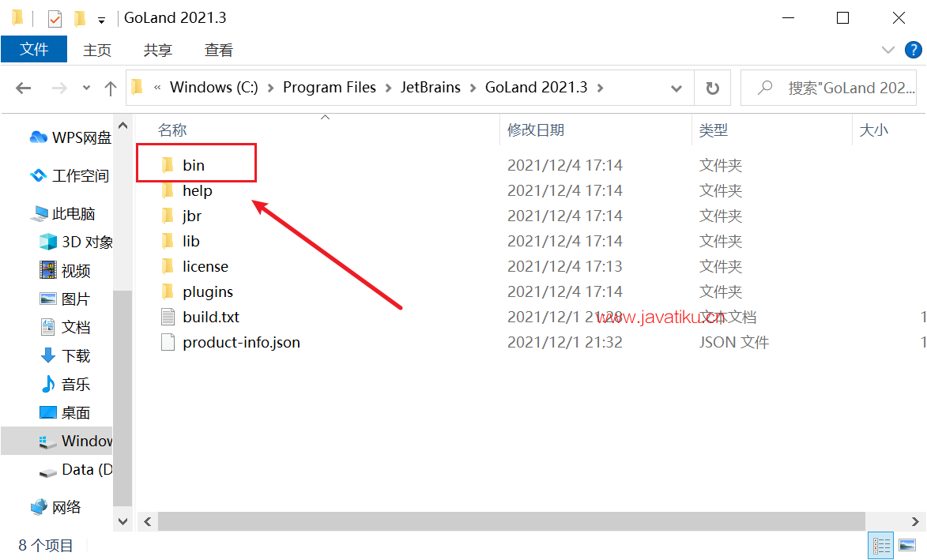Click Program Files in the address bar
Viewport: 927px width, 560px height.
(x=330, y=88)
